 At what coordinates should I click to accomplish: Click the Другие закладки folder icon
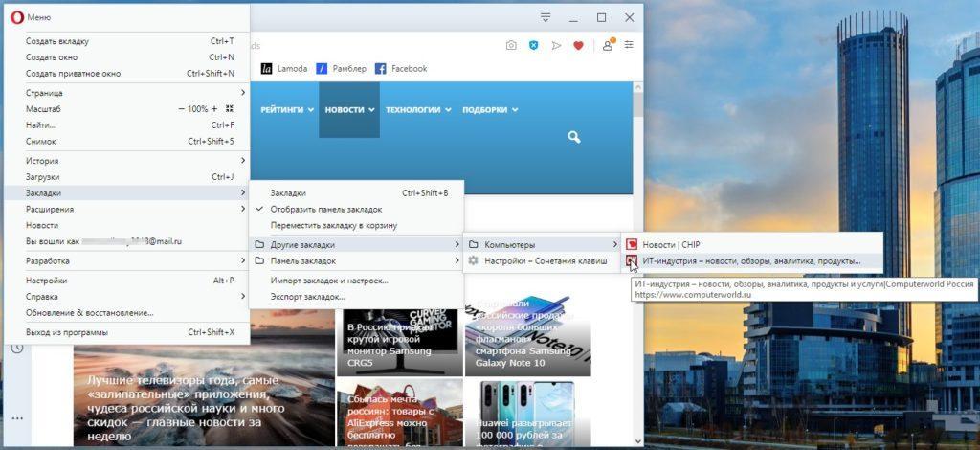(x=259, y=244)
